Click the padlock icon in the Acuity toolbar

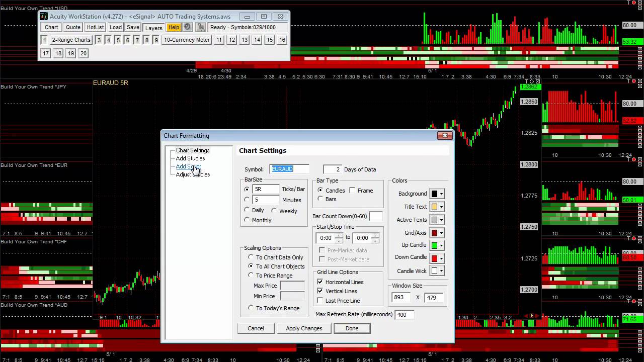(x=200, y=28)
